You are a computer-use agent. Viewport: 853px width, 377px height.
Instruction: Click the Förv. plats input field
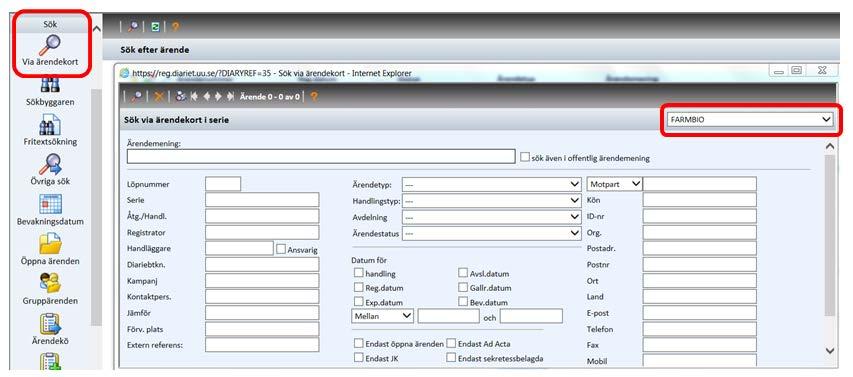coord(262,329)
